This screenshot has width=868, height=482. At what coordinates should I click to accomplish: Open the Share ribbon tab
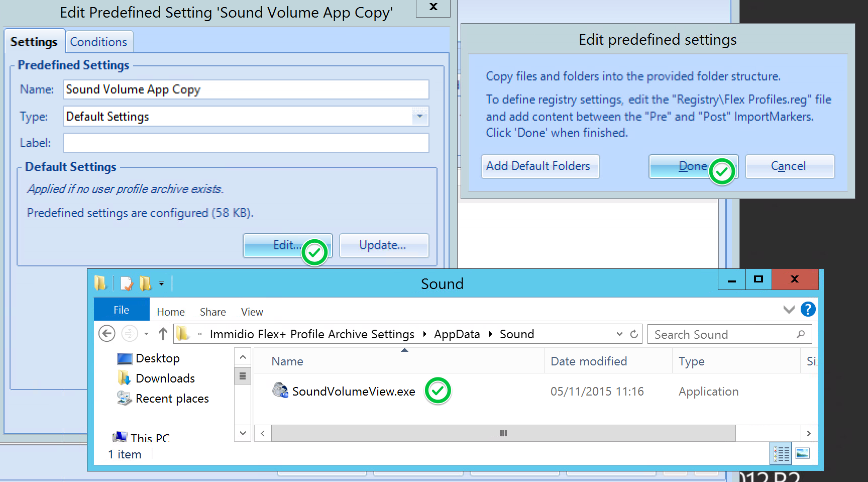pos(213,312)
